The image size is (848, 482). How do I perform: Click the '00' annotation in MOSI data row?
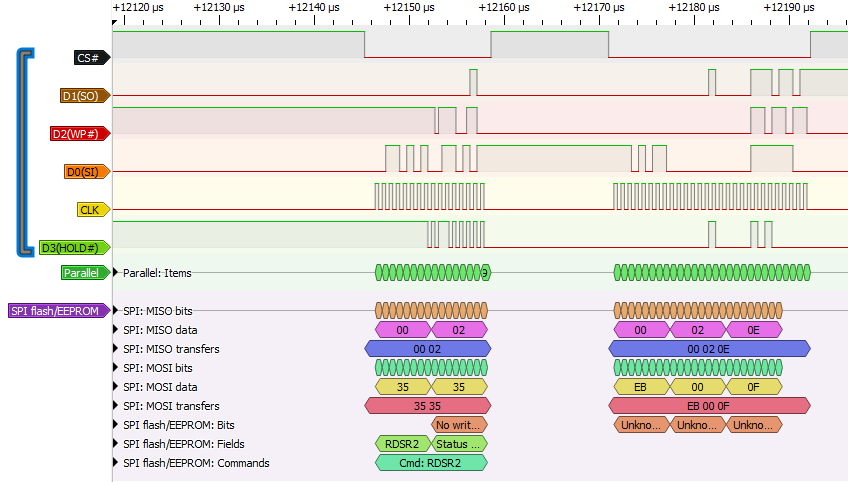[698, 387]
